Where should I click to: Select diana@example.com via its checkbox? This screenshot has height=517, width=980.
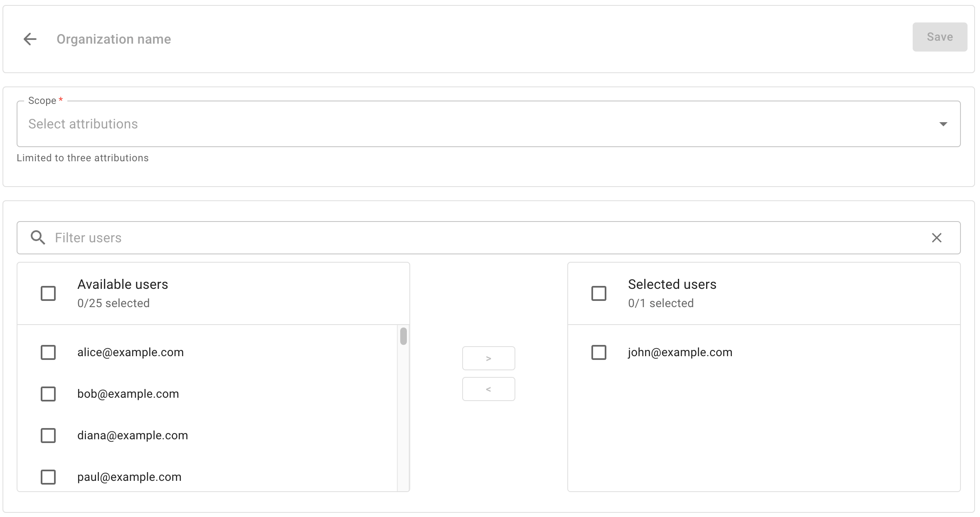(48, 436)
